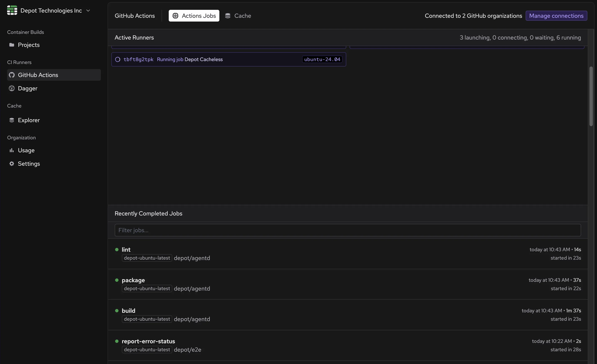Screen dimensions: 597x364
Task: Click the tbft8g2tpk runner status circle
Action: (x=117, y=60)
